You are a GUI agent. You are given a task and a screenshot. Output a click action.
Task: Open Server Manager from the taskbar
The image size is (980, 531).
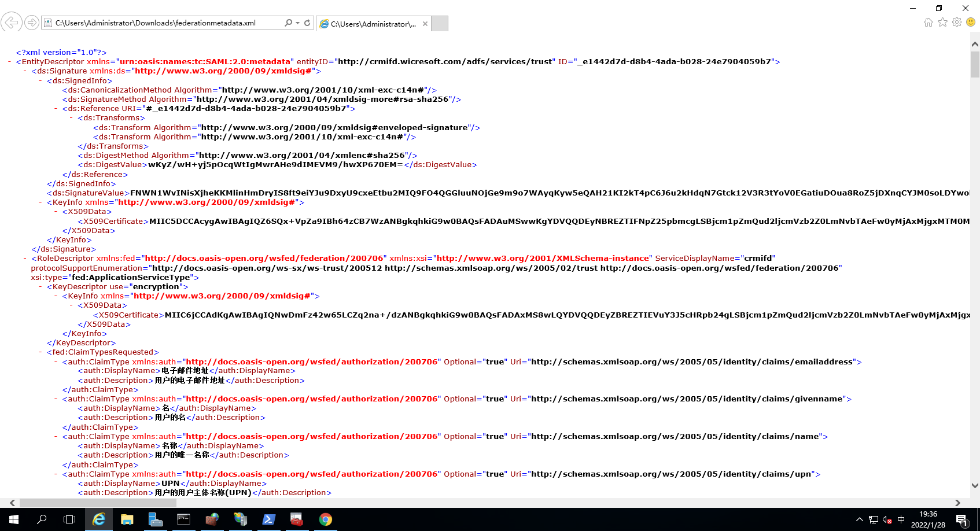pyautogui.click(x=155, y=519)
